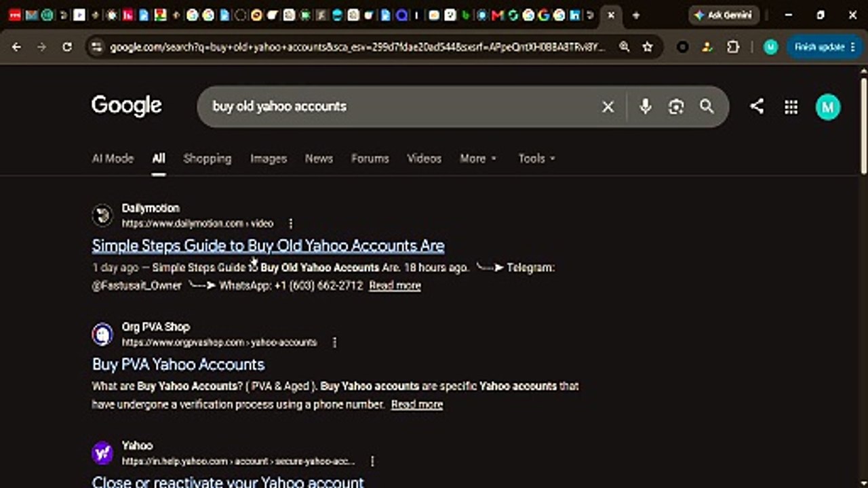Submit search with the magnifier icon
Screen dimensions: 868x488
point(707,106)
